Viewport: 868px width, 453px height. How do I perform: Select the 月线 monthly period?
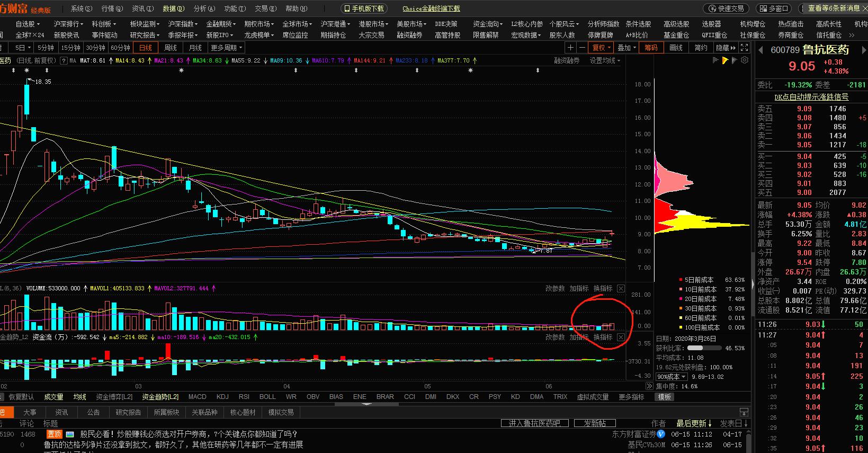(x=195, y=48)
